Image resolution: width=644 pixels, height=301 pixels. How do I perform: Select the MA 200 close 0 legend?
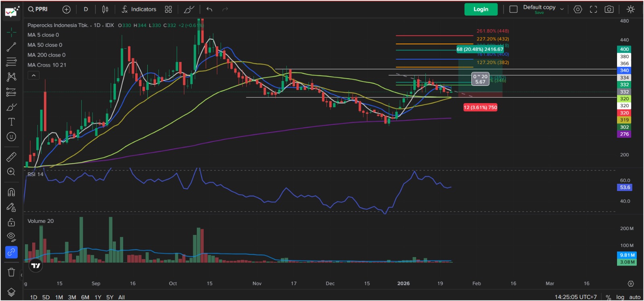pyautogui.click(x=46, y=55)
